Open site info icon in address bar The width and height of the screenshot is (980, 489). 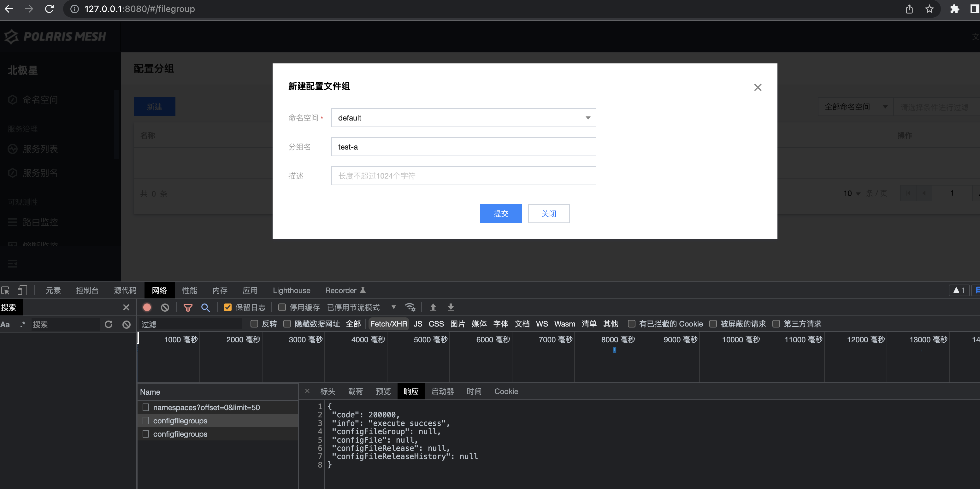click(x=74, y=9)
